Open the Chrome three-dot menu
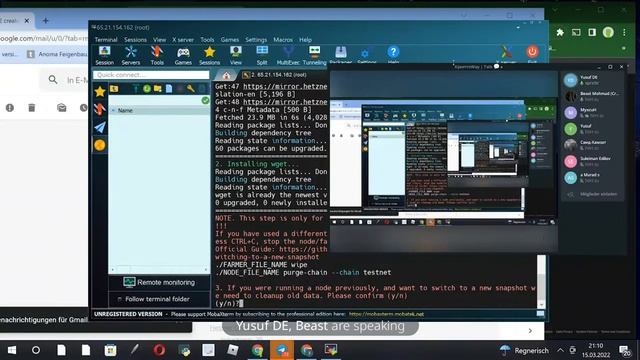Screen dimensions: 640x360 pos(624,32)
